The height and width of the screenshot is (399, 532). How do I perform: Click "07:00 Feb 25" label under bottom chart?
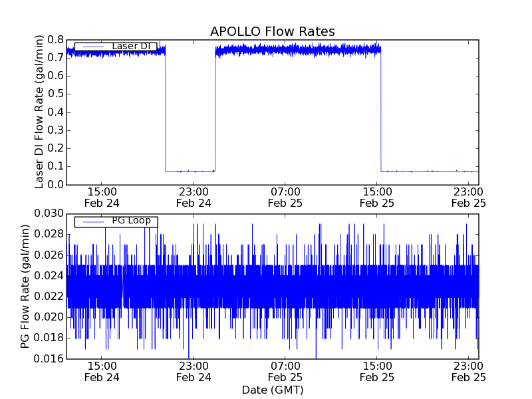(285, 372)
